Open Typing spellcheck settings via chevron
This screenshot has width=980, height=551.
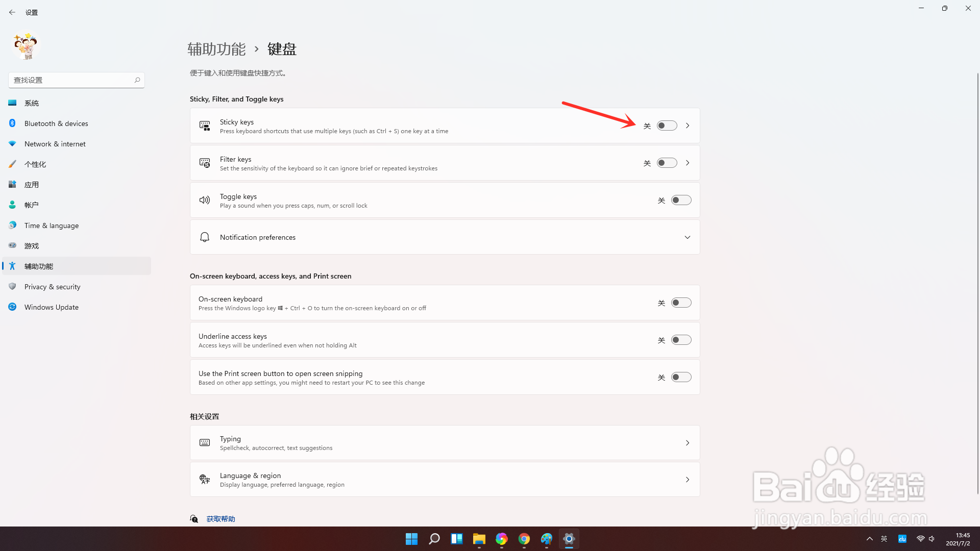[688, 442]
